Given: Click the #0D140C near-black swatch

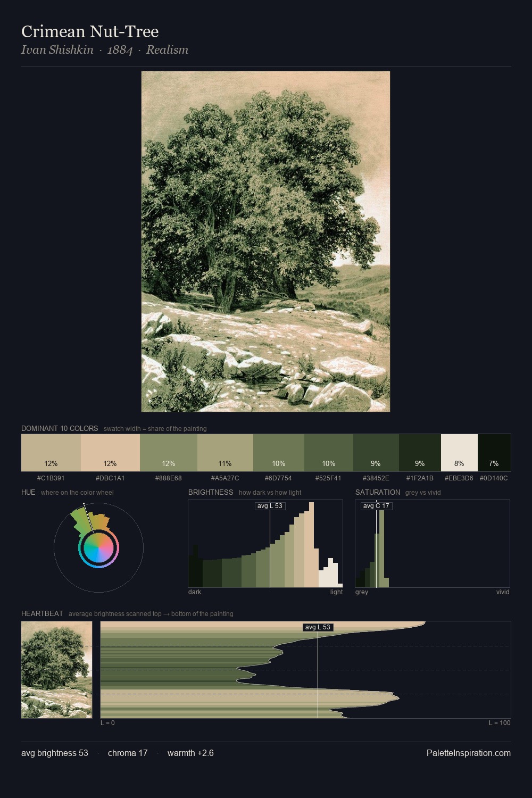Looking at the screenshot, I should pos(494,453).
